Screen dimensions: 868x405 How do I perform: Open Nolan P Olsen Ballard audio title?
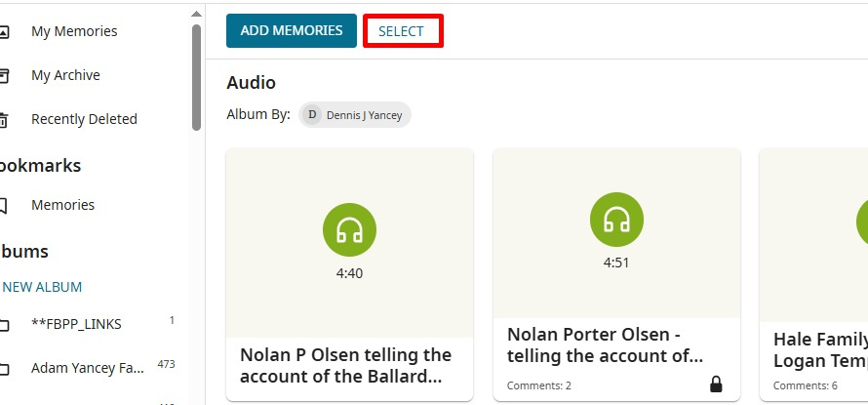346,366
